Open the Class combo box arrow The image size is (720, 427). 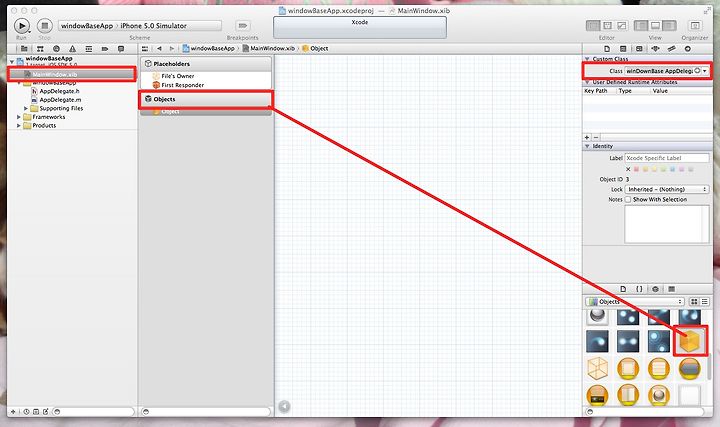tap(705, 71)
